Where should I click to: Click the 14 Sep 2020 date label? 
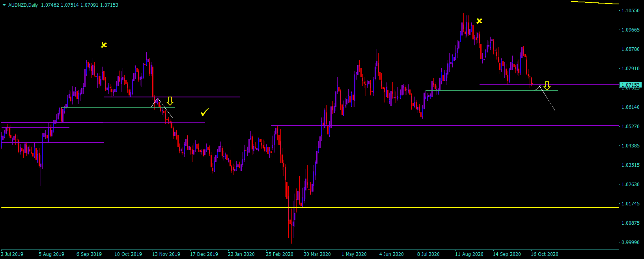click(x=507, y=254)
